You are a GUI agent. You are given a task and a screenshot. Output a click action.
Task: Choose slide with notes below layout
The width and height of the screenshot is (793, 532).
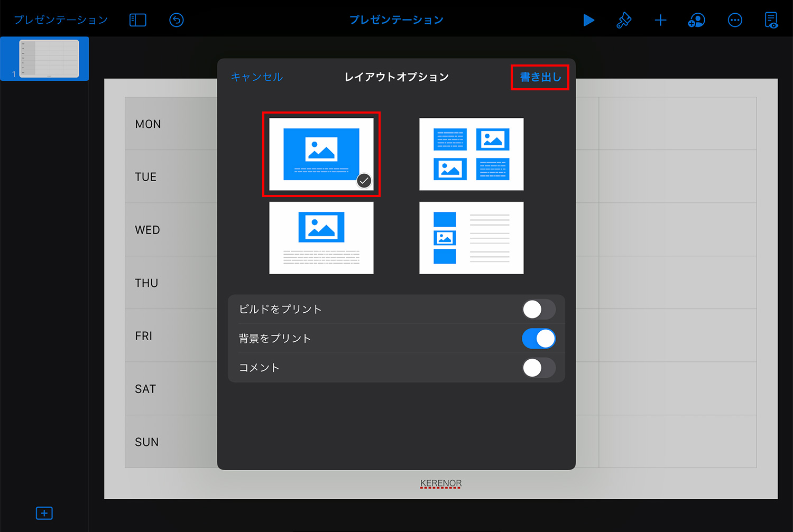[321, 238]
